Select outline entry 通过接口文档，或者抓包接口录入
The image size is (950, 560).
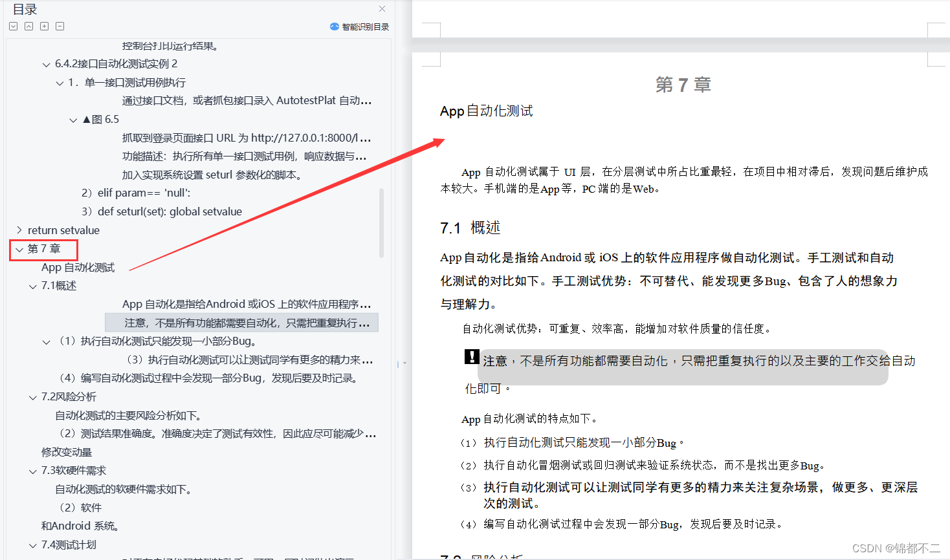(247, 101)
